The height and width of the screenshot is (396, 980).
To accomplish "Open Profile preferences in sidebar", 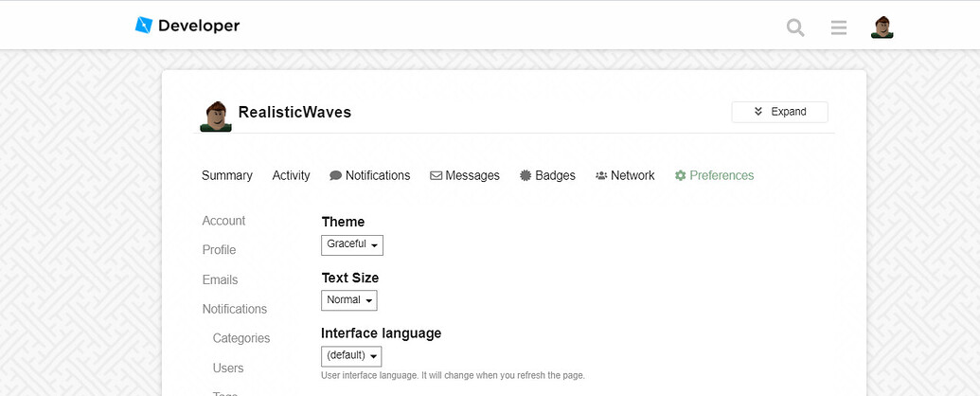I will (x=219, y=250).
